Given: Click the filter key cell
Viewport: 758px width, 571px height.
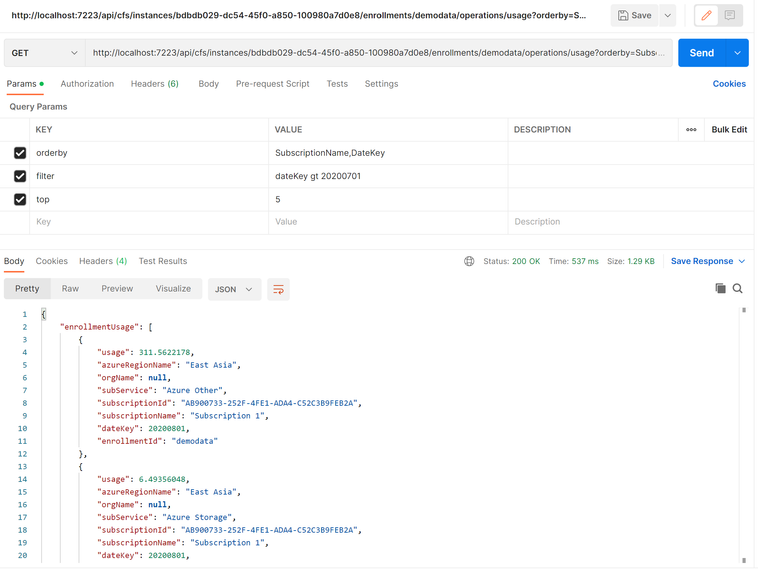Looking at the screenshot, I should click(x=149, y=176).
